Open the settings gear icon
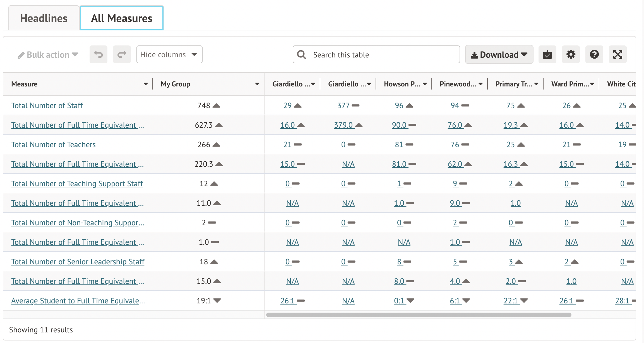This screenshot has width=644, height=343. [571, 54]
